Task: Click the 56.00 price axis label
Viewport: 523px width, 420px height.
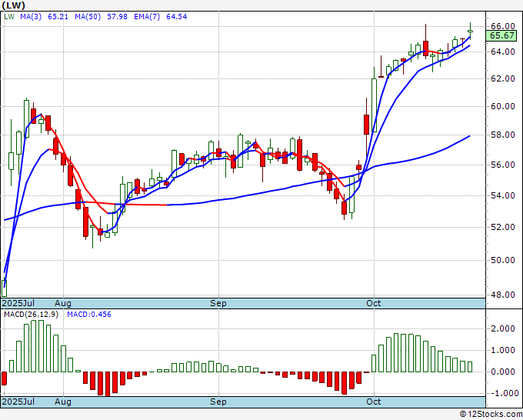Action: (x=503, y=165)
